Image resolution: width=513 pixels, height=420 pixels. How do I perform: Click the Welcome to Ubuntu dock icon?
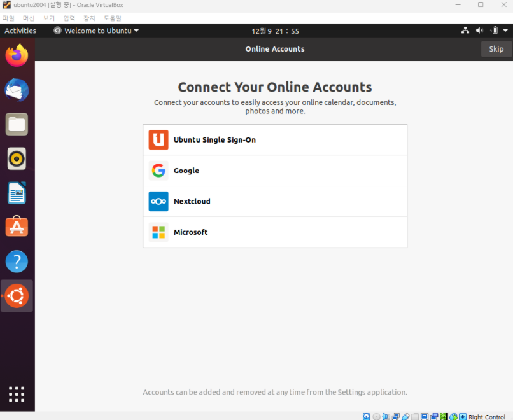[x=17, y=296]
